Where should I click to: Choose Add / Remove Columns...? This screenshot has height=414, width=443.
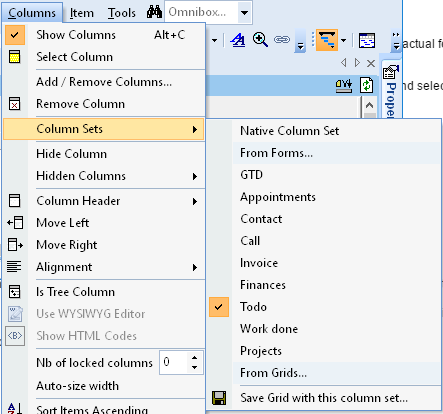click(104, 82)
